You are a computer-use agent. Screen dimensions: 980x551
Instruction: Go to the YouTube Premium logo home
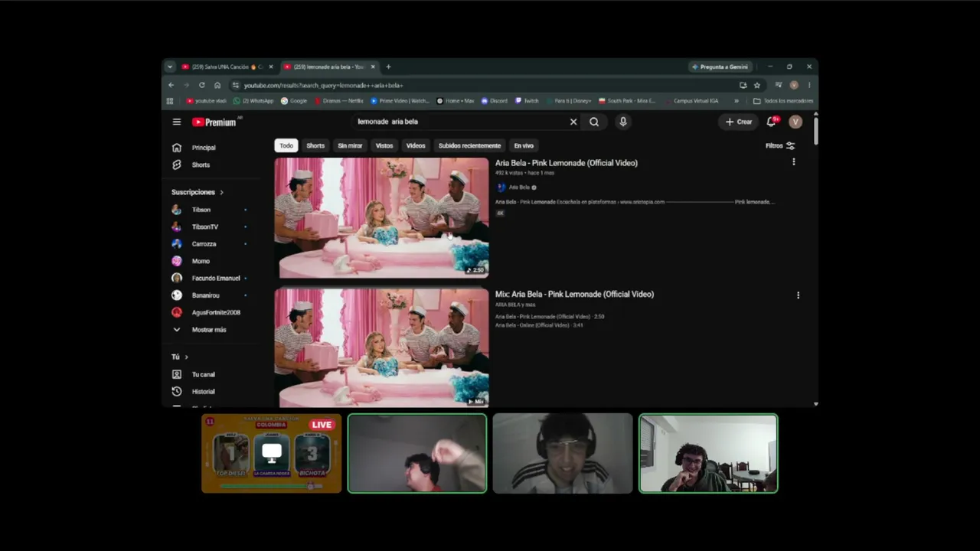215,122
